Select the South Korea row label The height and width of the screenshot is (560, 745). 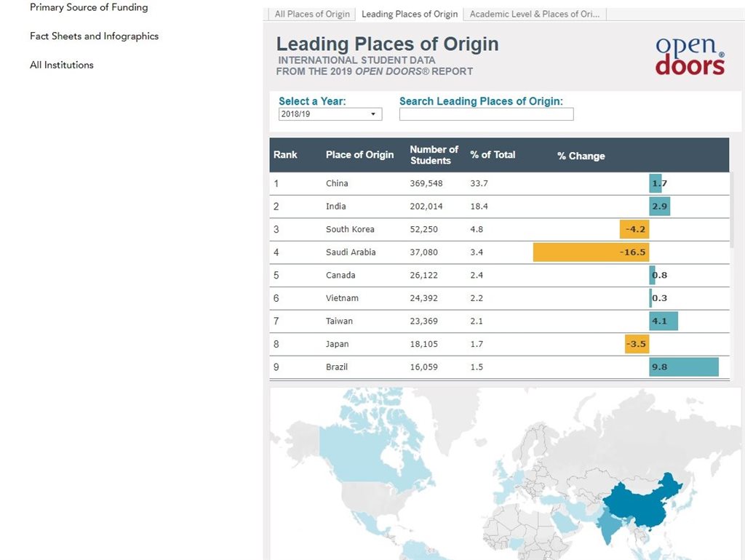point(350,229)
